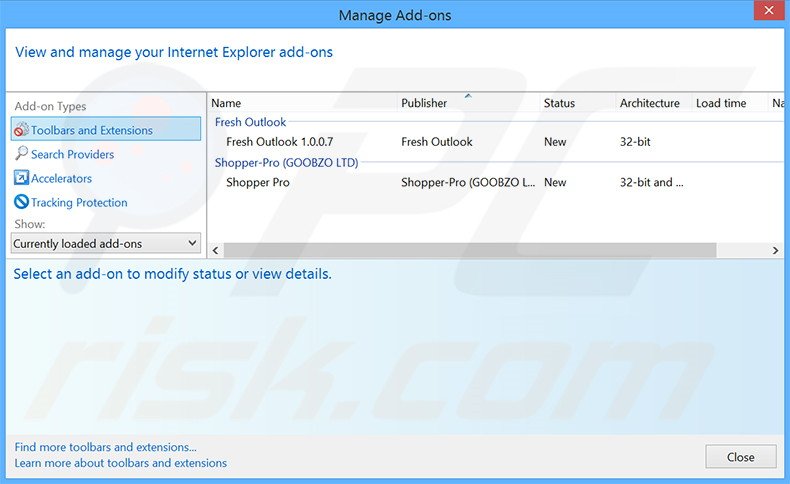Image resolution: width=790 pixels, height=484 pixels.
Task: Click the Tracking Protection blocked-circle icon
Action: pyautogui.click(x=21, y=201)
